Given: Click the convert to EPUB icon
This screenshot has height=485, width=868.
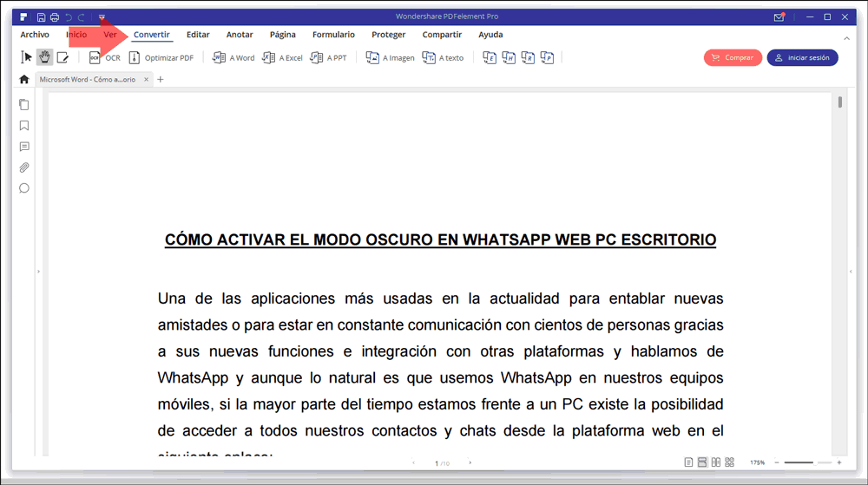Looking at the screenshot, I should coord(490,57).
